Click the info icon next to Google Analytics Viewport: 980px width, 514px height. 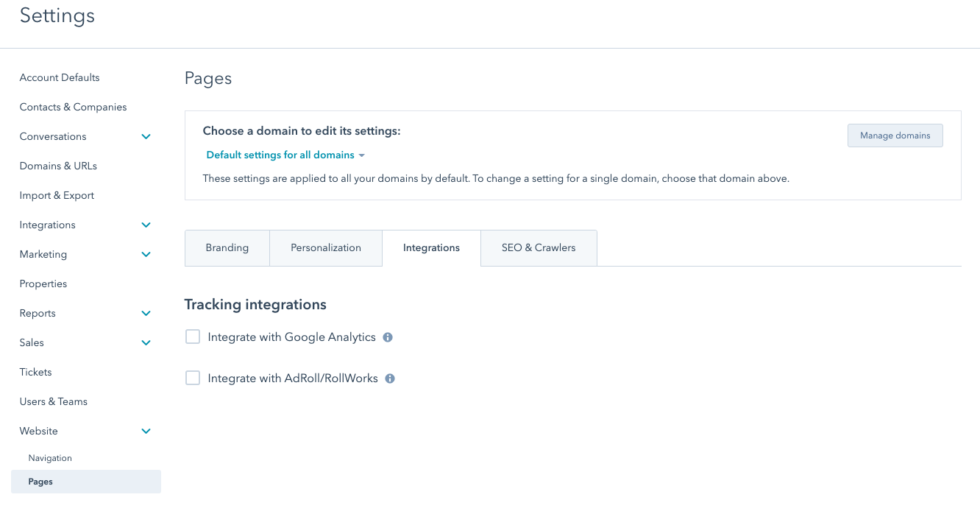387,337
